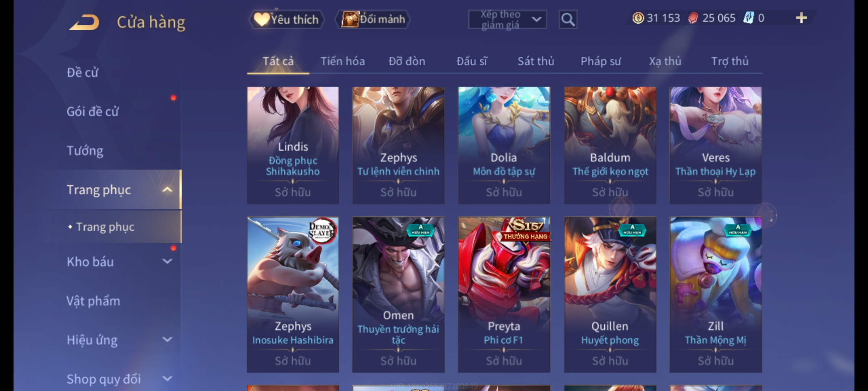The height and width of the screenshot is (391, 868).
Task: Select the Preyta Phi cơ F1 skin card
Action: [x=504, y=295]
